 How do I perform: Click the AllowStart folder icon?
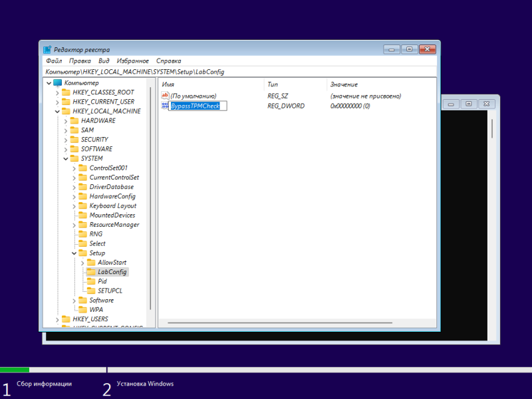(x=91, y=263)
